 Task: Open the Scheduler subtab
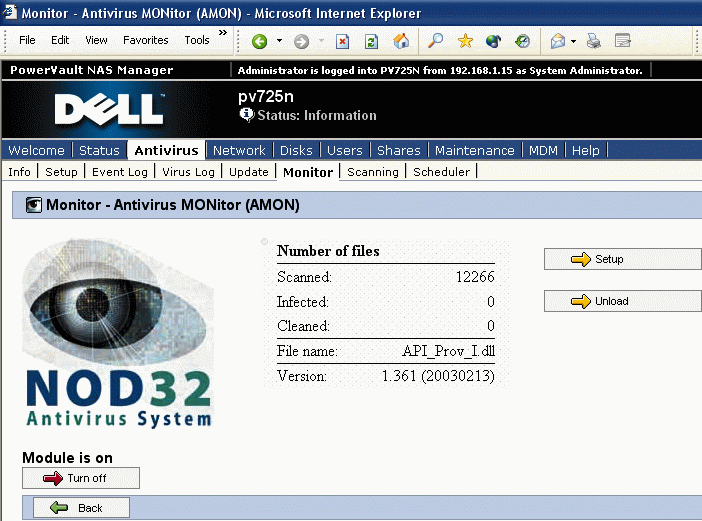(x=441, y=172)
